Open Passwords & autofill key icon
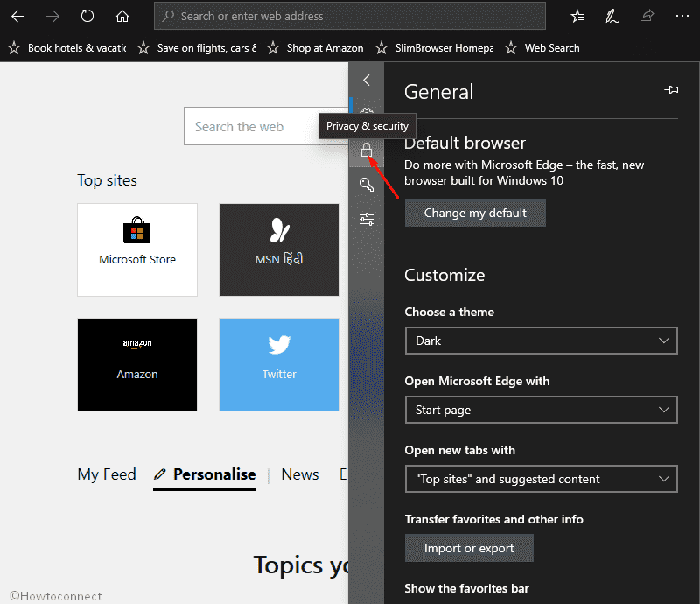 367,184
